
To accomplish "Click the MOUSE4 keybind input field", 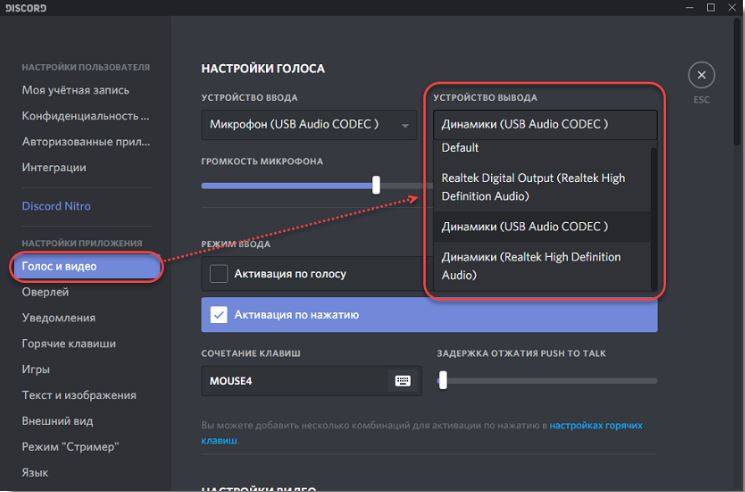I will point(312,381).
